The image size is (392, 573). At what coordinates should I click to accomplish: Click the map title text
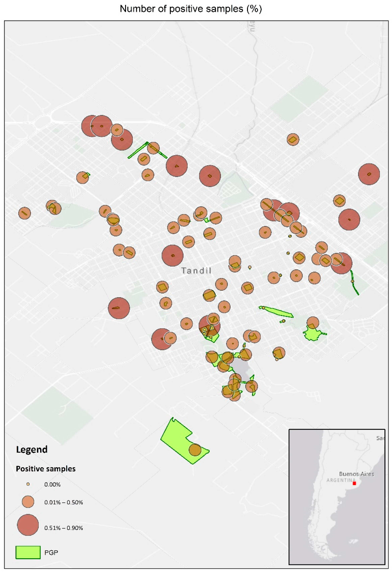click(x=191, y=9)
